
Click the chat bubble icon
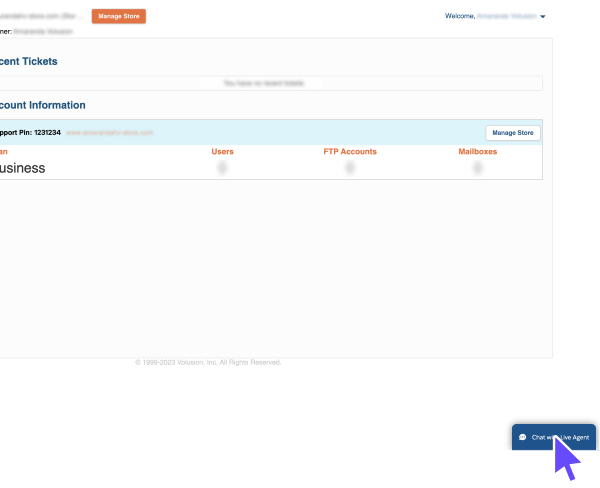click(x=523, y=437)
